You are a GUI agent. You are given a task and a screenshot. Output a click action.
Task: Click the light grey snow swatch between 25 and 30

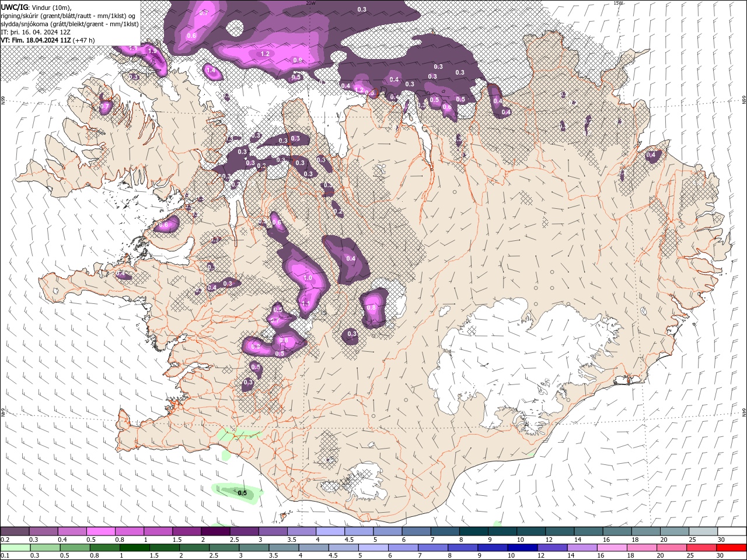click(x=703, y=531)
